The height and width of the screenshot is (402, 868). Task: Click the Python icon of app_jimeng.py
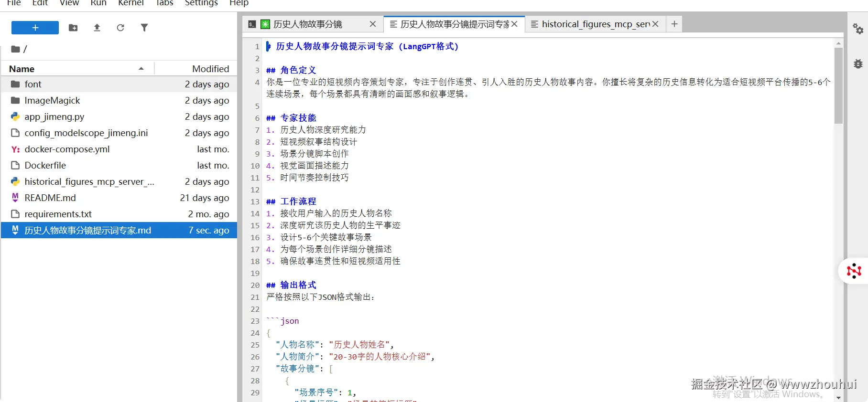(15, 116)
